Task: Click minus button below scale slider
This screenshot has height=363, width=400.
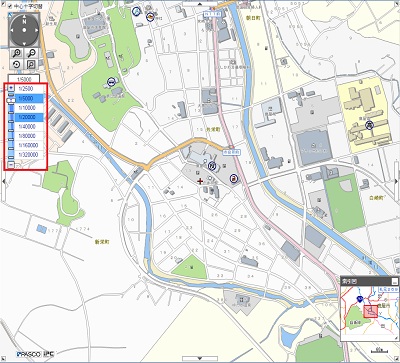Action: [11, 164]
